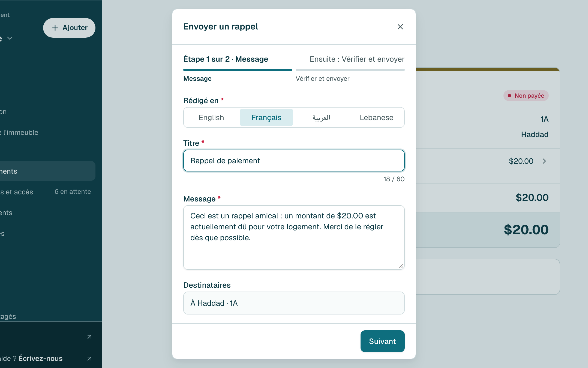Click the Vérifier et envoyer progress bar

click(x=350, y=70)
